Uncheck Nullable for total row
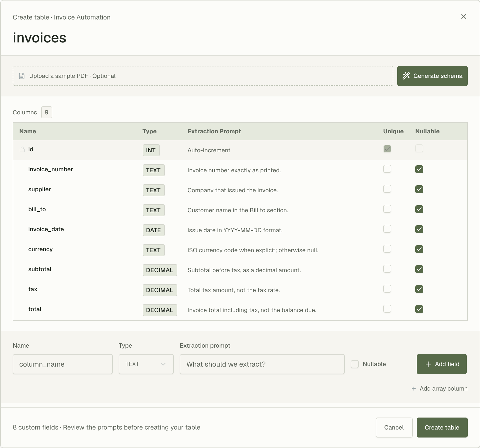 tap(419, 309)
